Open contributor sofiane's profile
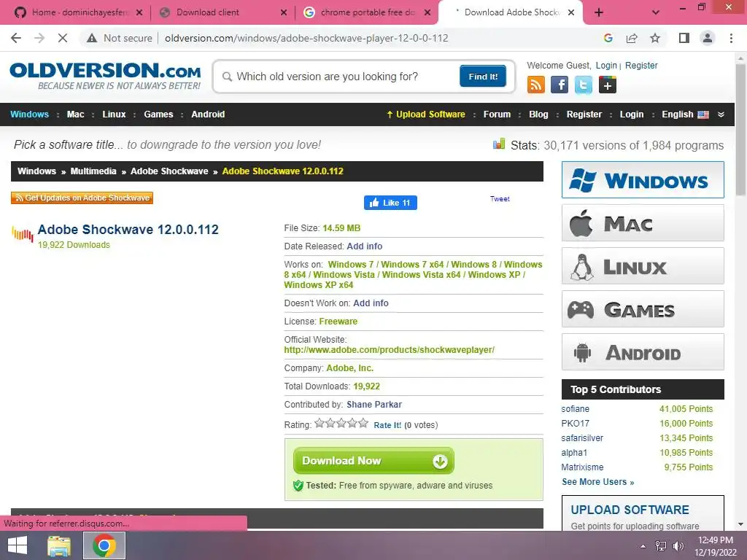747x560 pixels. (x=575, y=409)
